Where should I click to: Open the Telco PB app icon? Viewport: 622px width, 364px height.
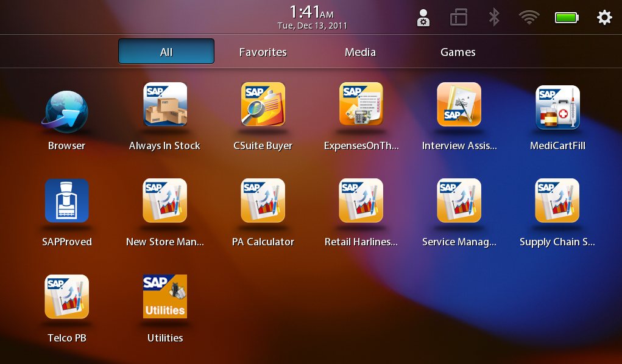[x=66, y=296]
